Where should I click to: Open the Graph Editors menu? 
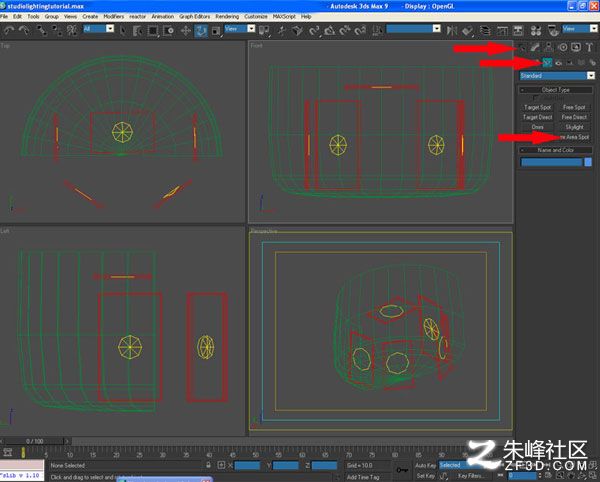click(194, 16)
